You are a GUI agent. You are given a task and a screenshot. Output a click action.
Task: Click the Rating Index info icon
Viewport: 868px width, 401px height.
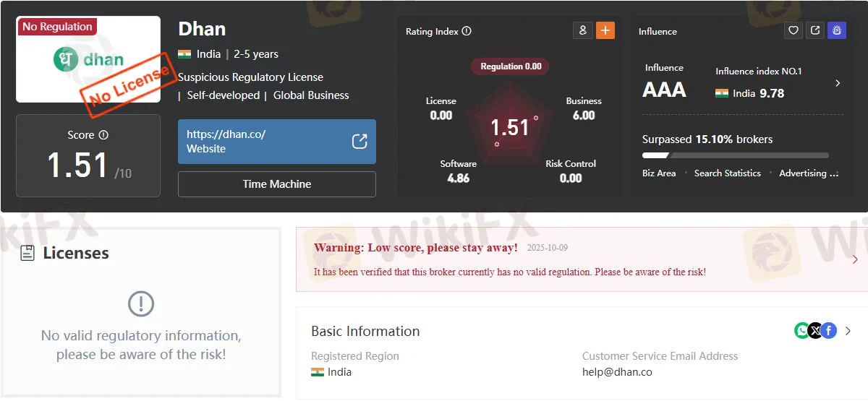pyautogui.click(x=467, y=31)
